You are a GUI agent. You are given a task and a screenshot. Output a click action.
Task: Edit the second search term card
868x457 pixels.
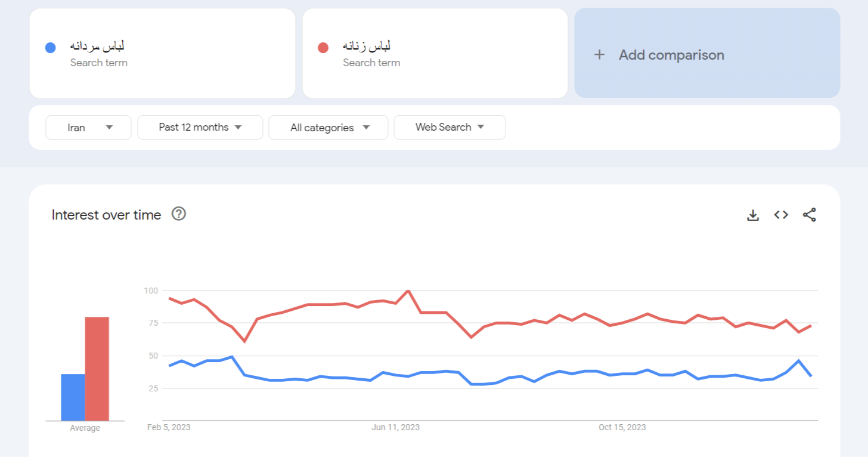pyautogui.click(x=435, y=53)
